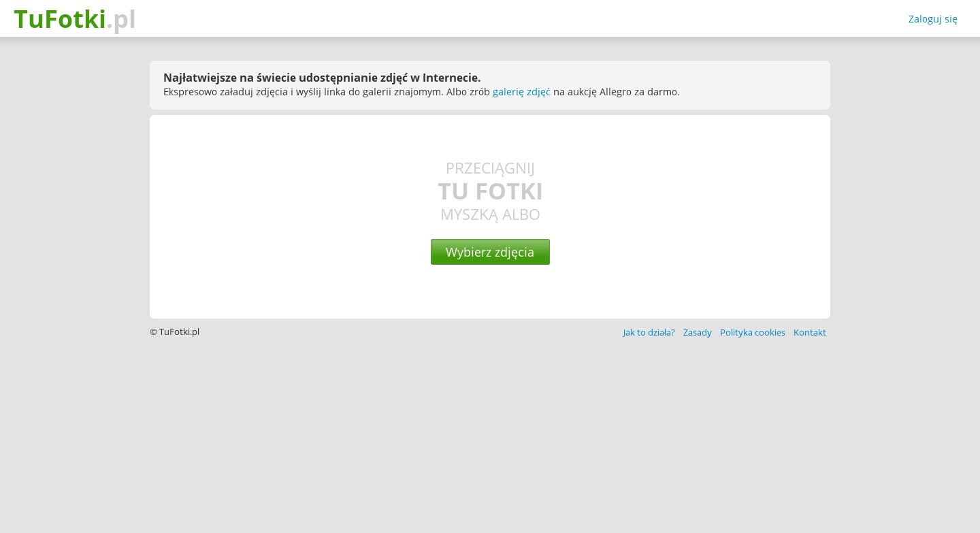Click the bold TU FOTKI drop zone text
Image resolution: width=980 pixels, height=533 pixels.
(490, 191)
